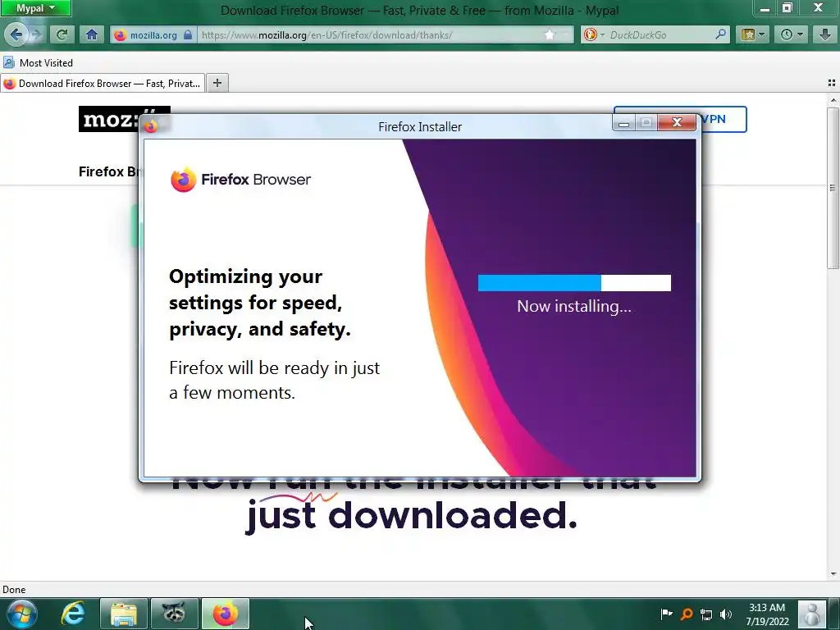Click the padlock security icon
Screen dimensions: 840x630
[x=188, y=34]
